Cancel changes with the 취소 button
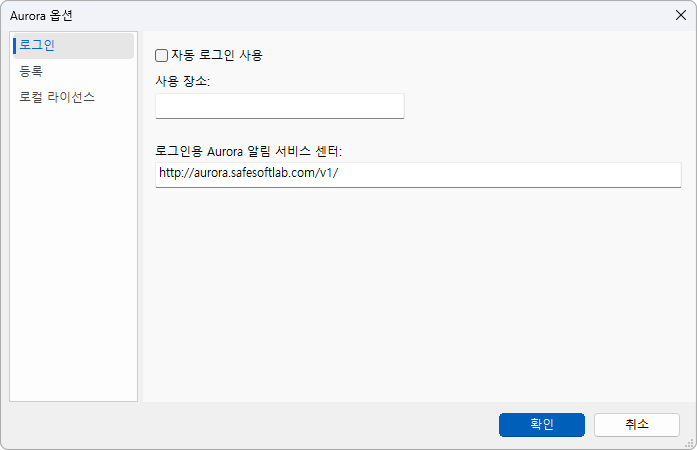The width and height of the screenshot is (697, 450). click(x=637, y=425)
